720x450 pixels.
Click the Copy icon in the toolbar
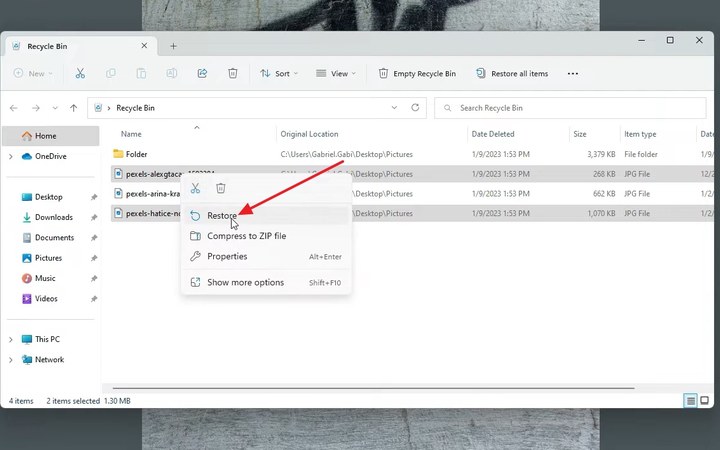point(111,73)
